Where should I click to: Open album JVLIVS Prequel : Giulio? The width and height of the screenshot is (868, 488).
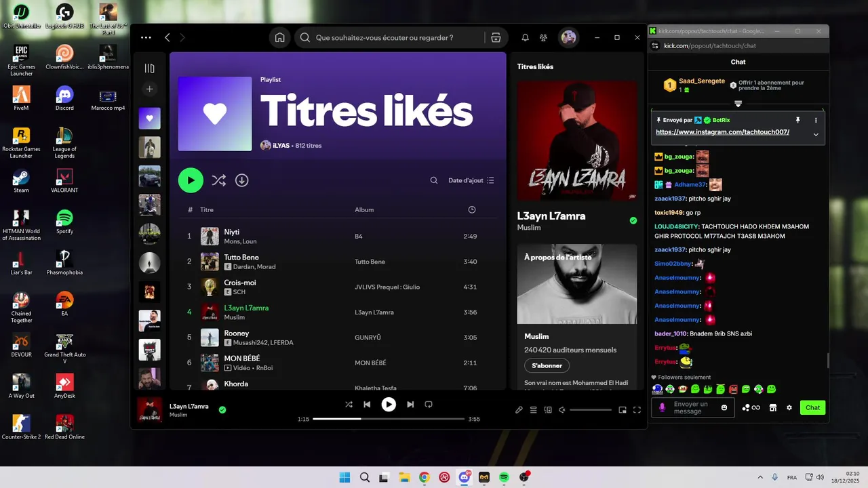387,287
